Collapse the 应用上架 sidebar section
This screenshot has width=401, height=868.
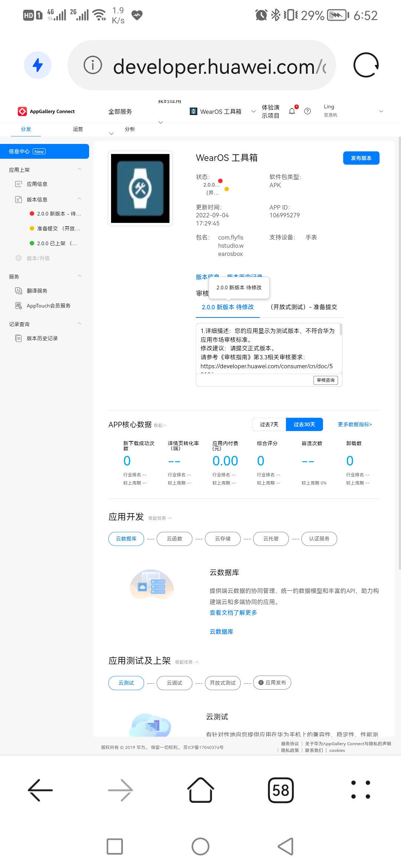(x=79, y=170)
